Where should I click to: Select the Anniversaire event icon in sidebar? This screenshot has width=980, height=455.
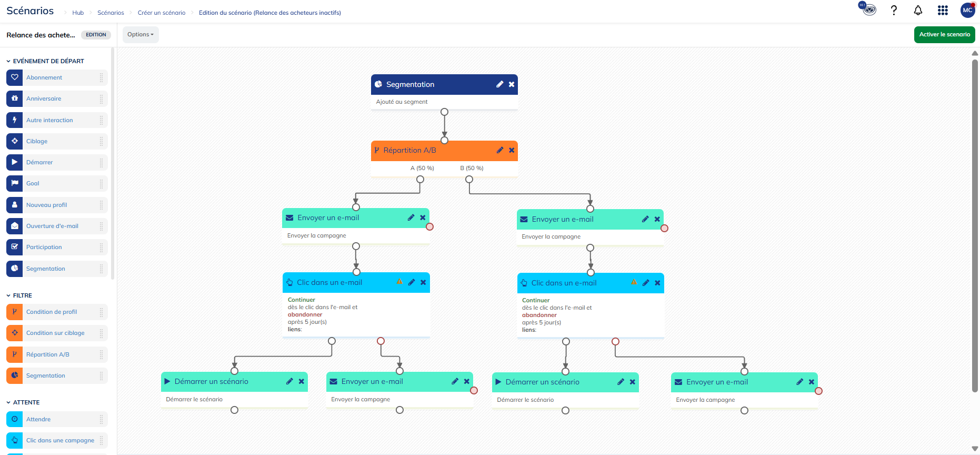click(15, 98)
